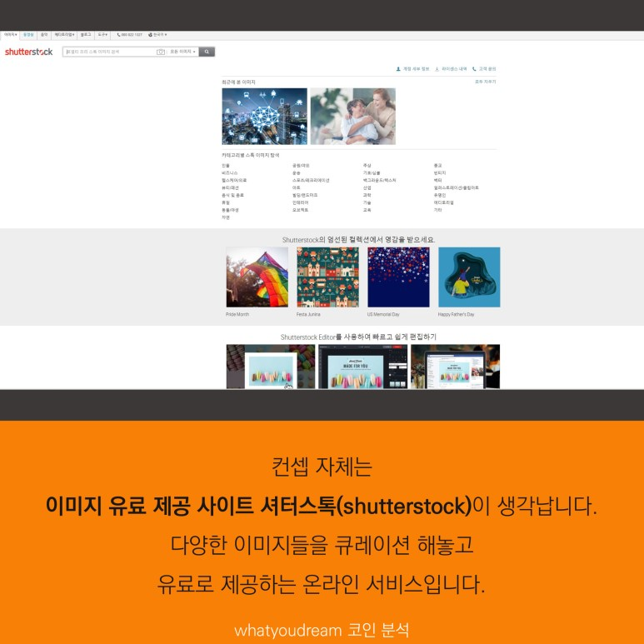
Task: Select the 빈티지 category
Action: coord(440,173)
